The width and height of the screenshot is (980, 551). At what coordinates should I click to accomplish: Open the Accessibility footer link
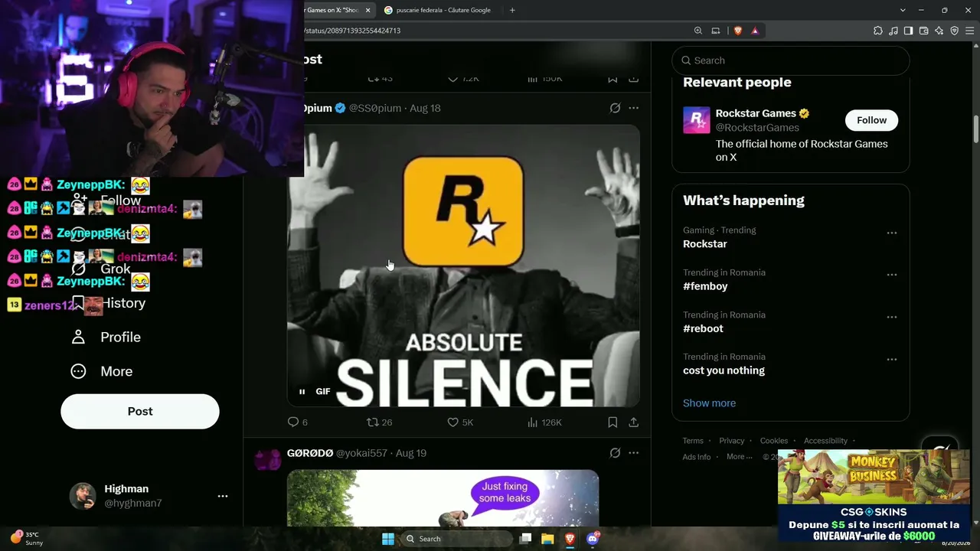click(825, 441)
